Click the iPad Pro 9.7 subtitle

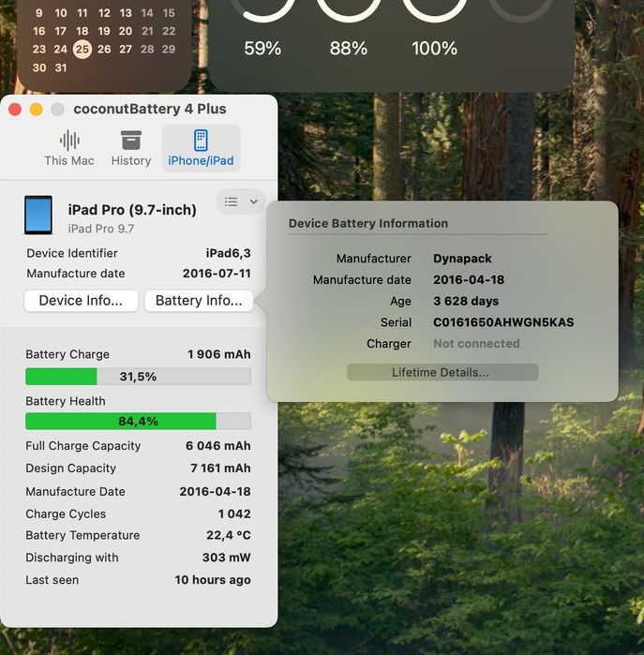click(x=101, y=229)
